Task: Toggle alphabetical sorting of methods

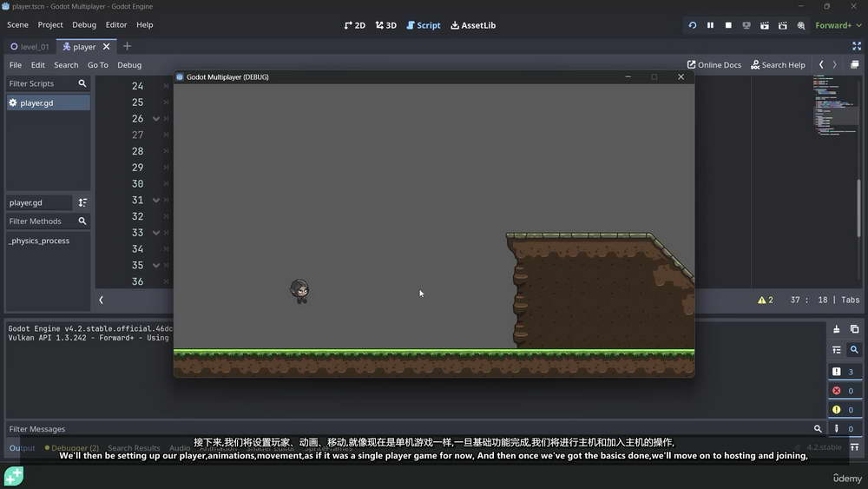Action: click(82, 202)
